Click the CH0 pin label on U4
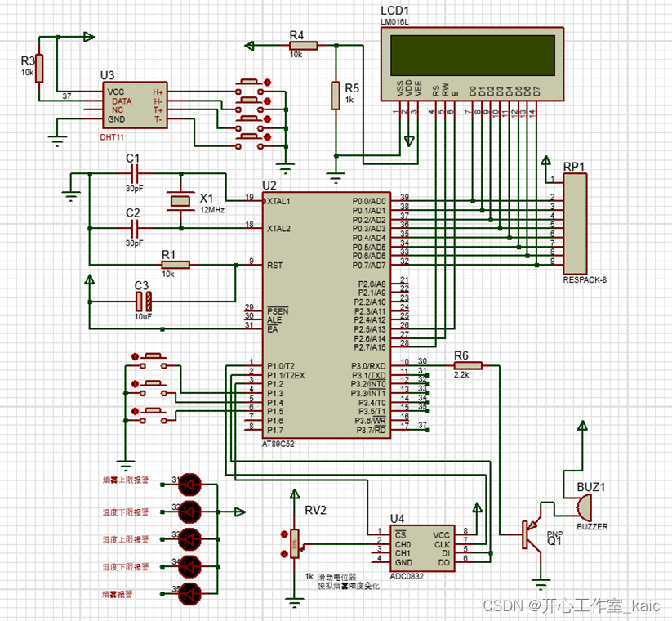Image resolution: width=672 pixels, height=621 pixels. pyautogui.click(x=403, y=545)
